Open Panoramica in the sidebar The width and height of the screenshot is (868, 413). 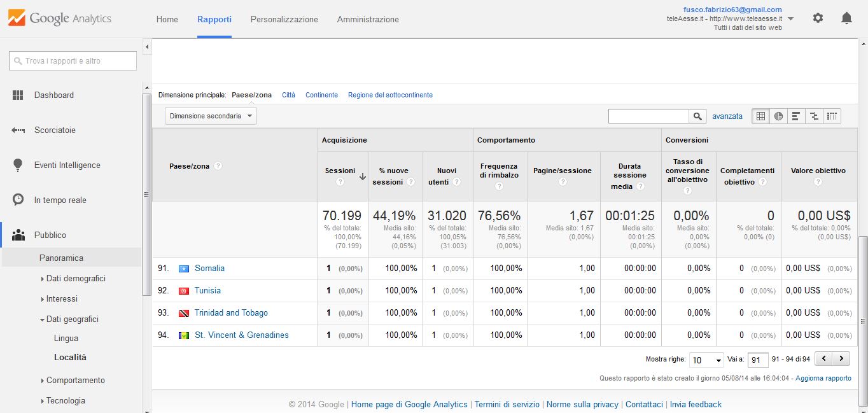coord(61,258)
